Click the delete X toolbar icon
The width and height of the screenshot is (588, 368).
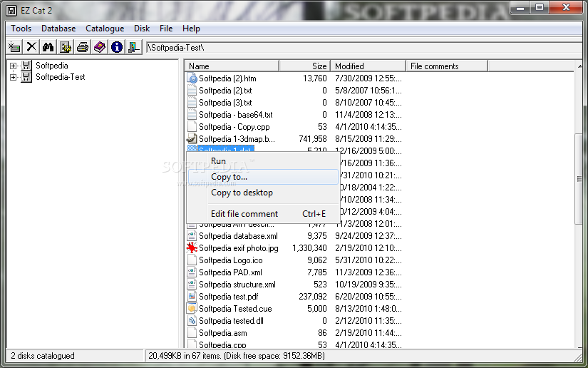pos(31,47)
